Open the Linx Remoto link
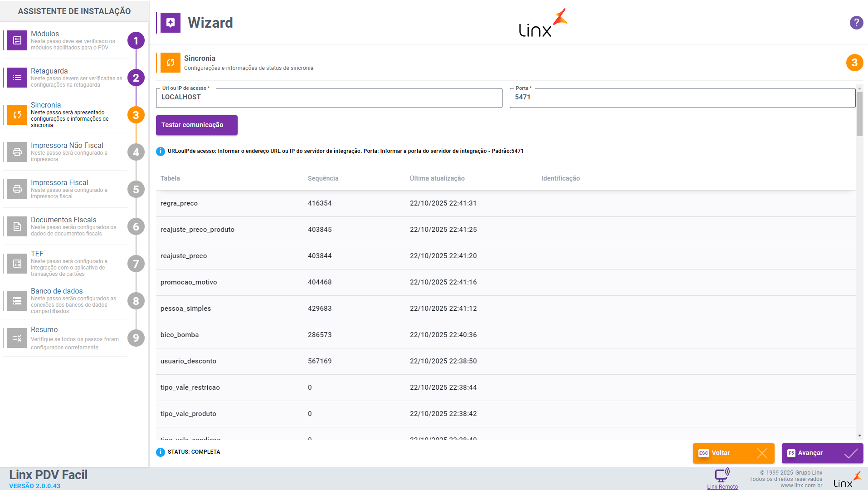868x490 pixels. [x=722, y=487]
